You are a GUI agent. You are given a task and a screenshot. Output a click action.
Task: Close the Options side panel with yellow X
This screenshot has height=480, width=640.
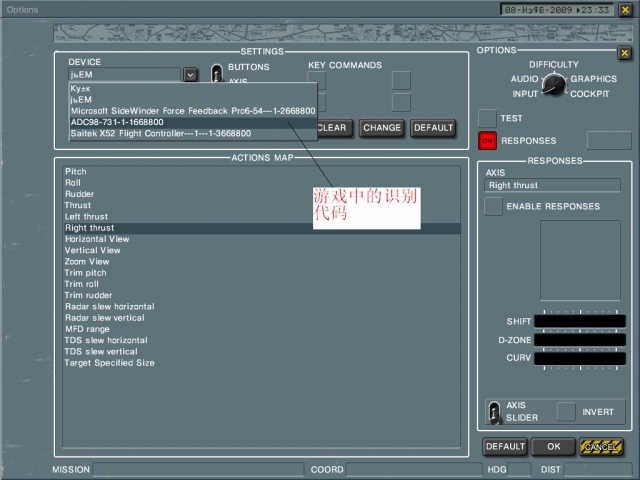tap(624, 53)
